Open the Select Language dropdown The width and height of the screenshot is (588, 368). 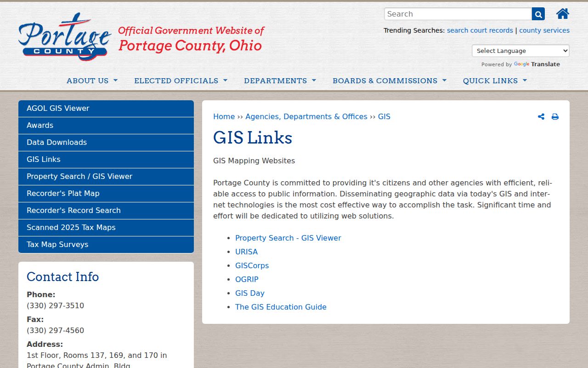(x=520, y=51)
